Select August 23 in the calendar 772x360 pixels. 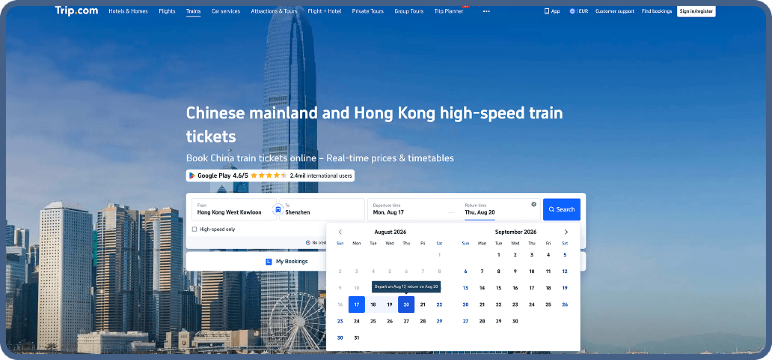pyautogui.click(x=340, y=321)
